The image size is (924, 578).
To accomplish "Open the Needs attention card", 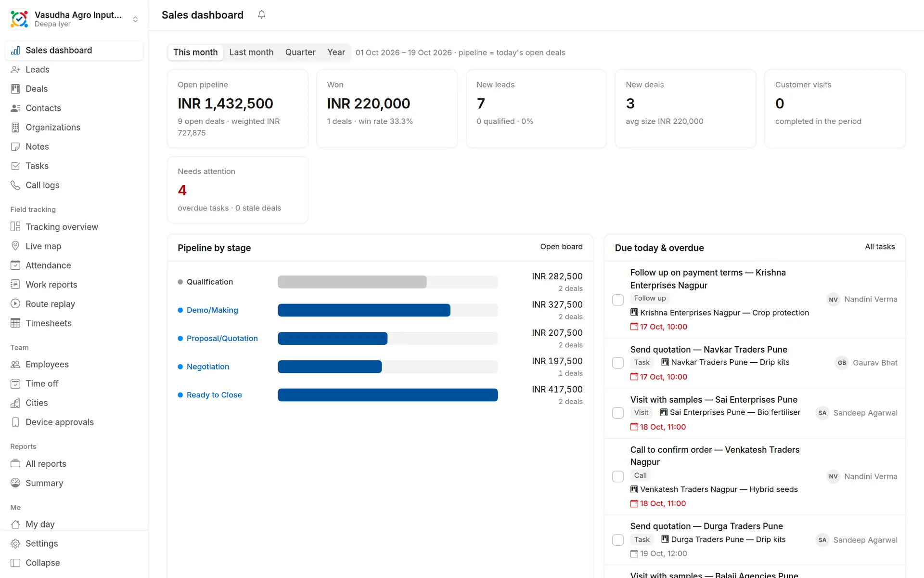I will 238,190.
